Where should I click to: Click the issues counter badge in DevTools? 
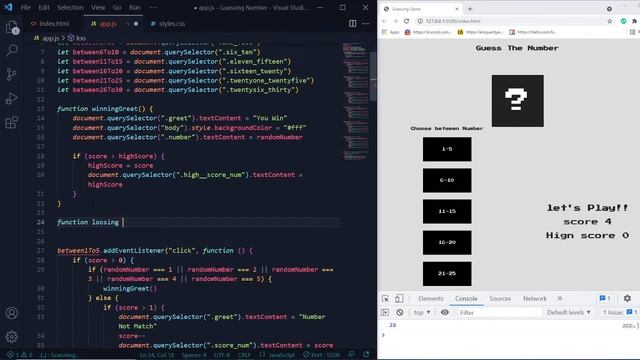point(605,298)
